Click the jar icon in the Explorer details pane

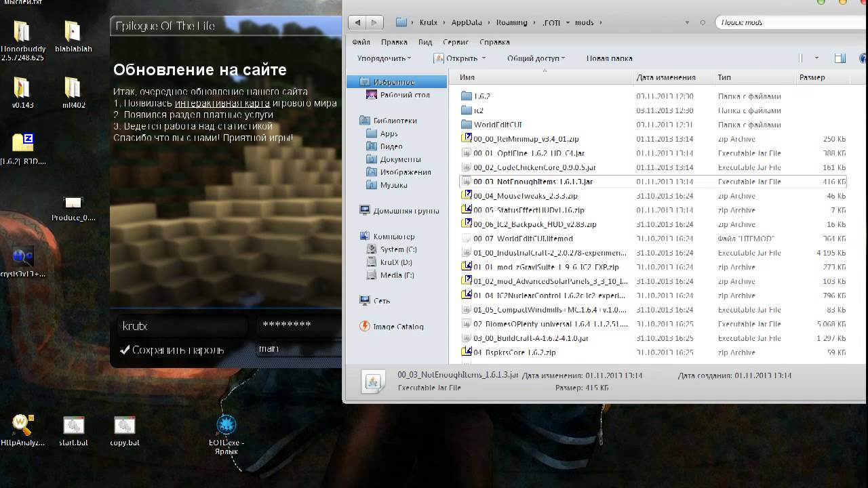point(372,382)
